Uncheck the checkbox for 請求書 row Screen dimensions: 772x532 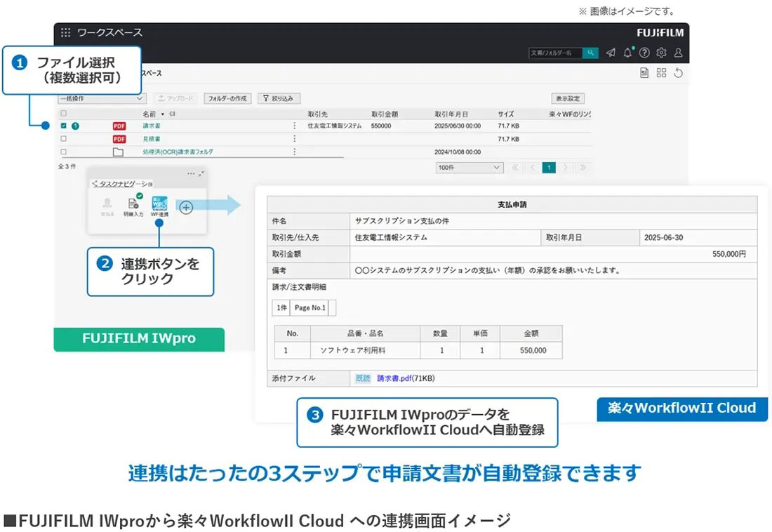(x=63, y=126)
